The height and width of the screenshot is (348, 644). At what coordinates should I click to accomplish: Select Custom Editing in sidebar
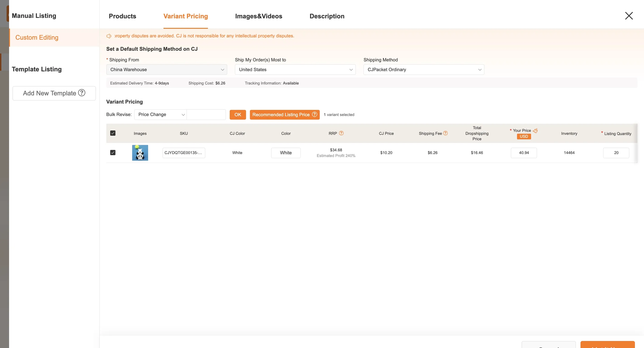tap(54, 37)
